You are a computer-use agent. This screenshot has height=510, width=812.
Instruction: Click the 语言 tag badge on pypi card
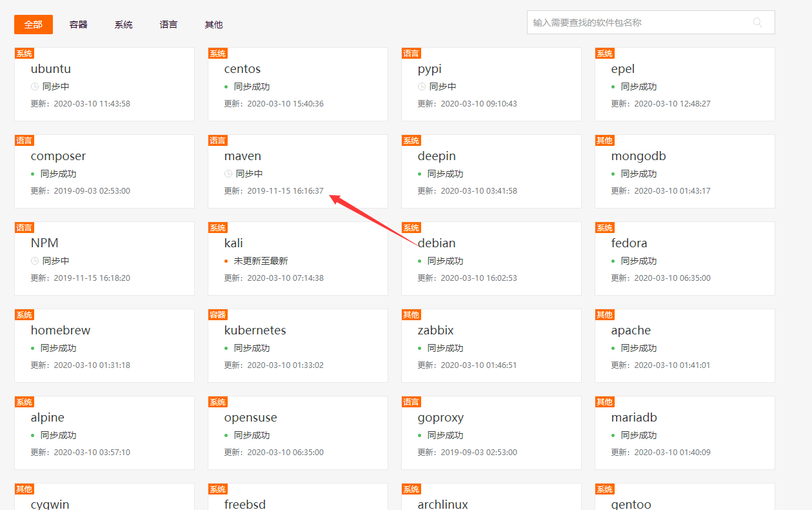[411, 54]
